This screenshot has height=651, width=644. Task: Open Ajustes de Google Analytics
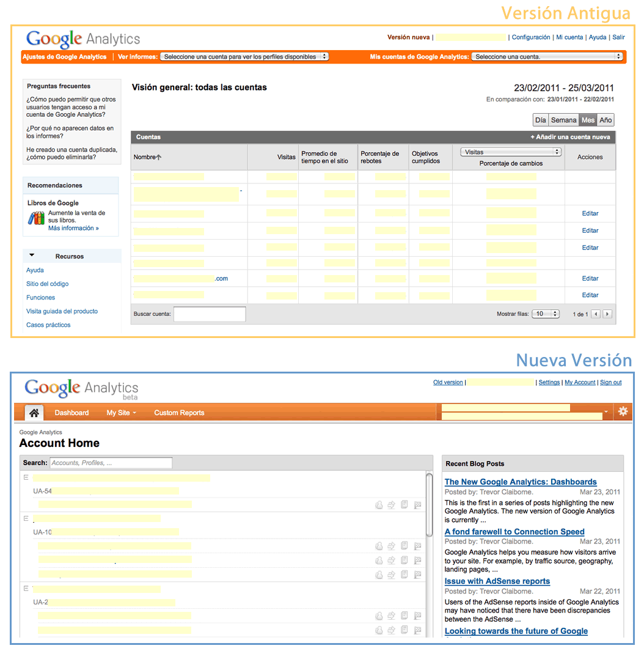coord(64,57)
